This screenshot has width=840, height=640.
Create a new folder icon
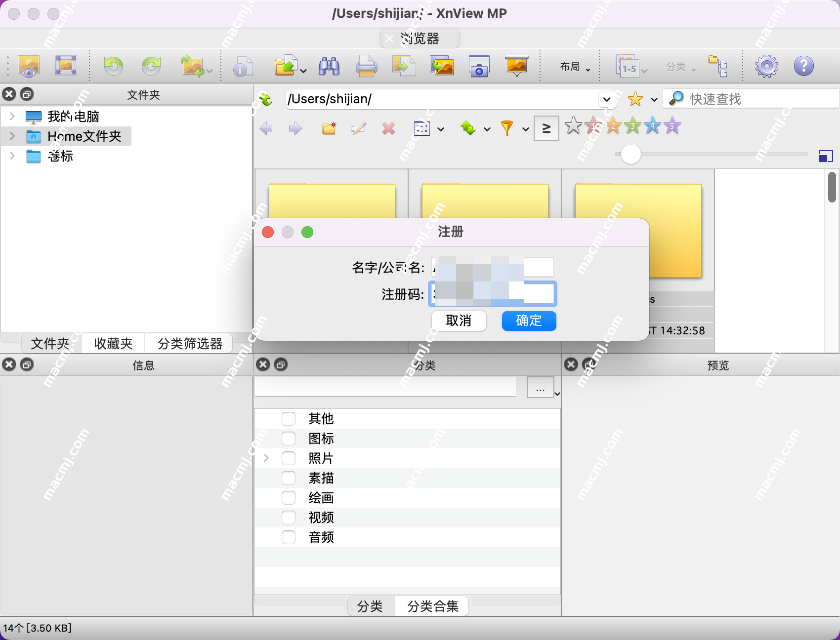click(x=329, y=128)
